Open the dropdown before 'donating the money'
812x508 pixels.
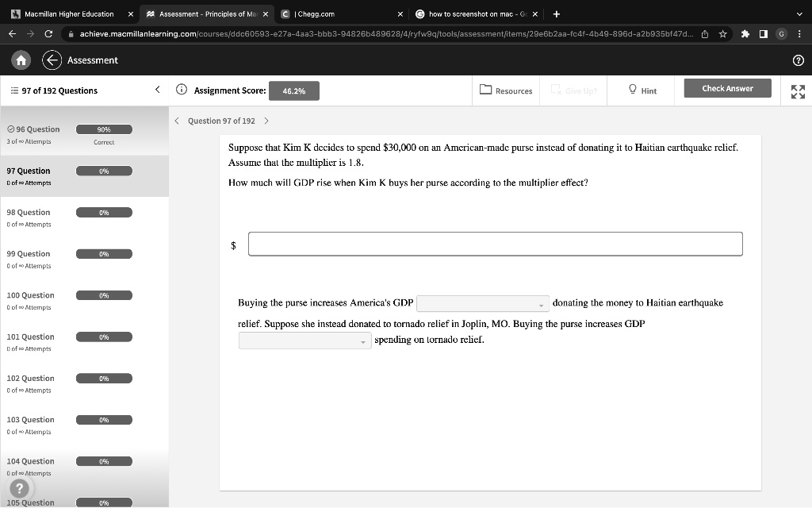[x=483, y=303]
